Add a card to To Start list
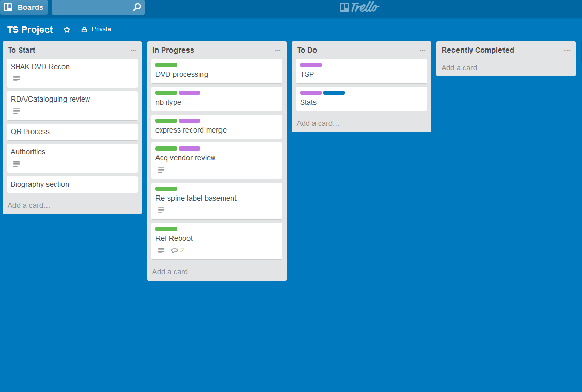Viewport: 582px width, 392px height. [28, 205]
